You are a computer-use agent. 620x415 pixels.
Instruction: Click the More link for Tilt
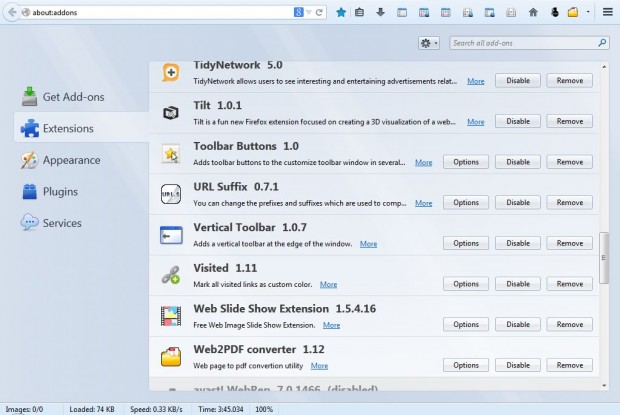(x=476, y=122)
